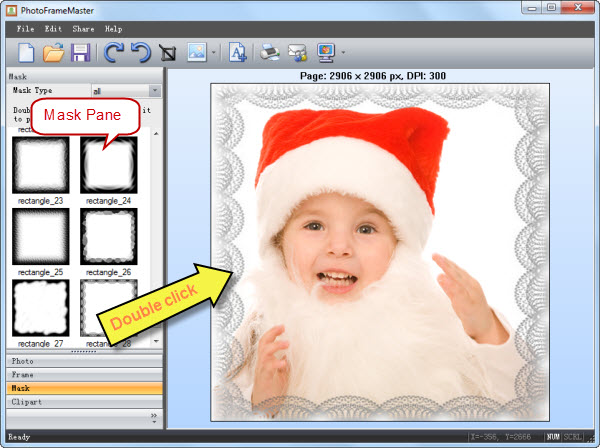The width and height of the screenshot is (600, 448).
Task: Click the clockwise redo arrow icon
Action: 113,52
